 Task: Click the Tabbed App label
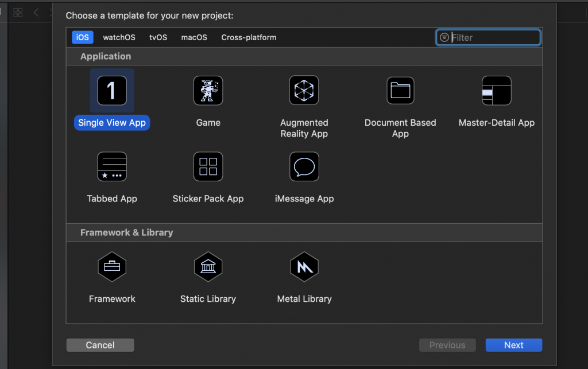click(x=112, y=199)
